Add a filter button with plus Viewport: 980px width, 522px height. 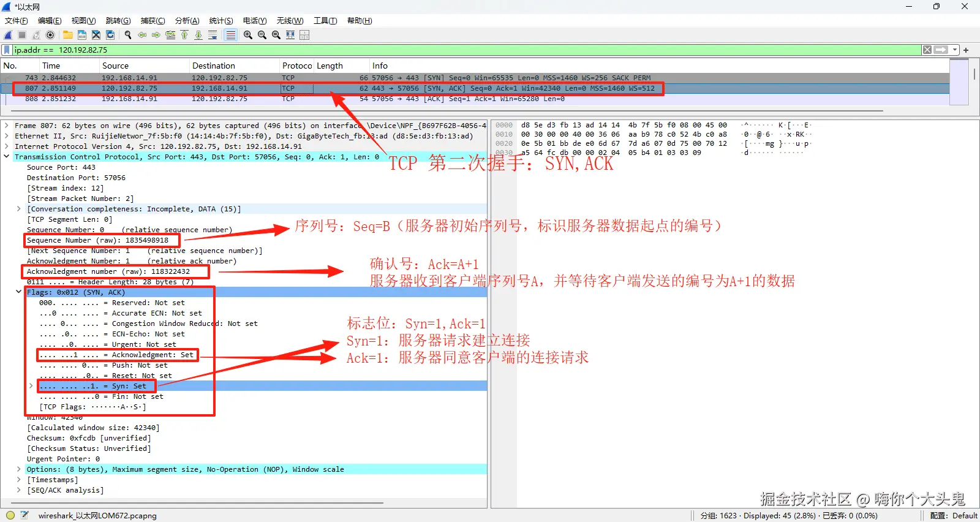click(x=966, y=50)
